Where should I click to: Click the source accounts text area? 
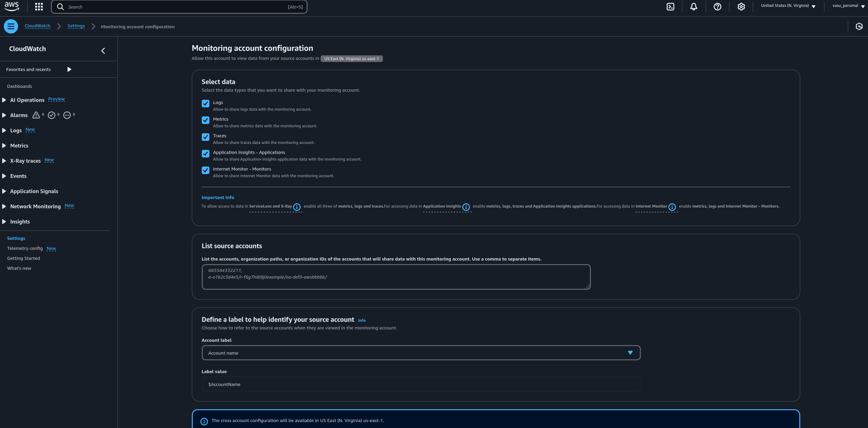pyautogui.click(x=396, y=277)
